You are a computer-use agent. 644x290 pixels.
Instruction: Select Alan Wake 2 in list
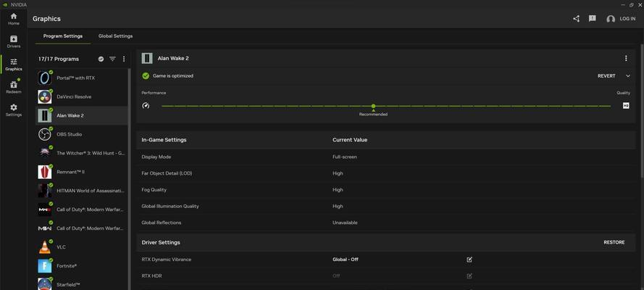[x=82, y=116]
